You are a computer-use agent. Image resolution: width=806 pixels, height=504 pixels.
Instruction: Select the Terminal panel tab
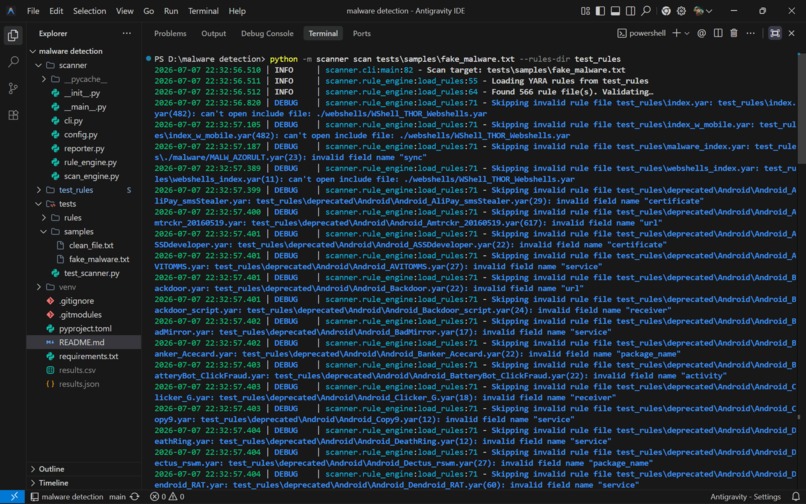pos(323,33)
